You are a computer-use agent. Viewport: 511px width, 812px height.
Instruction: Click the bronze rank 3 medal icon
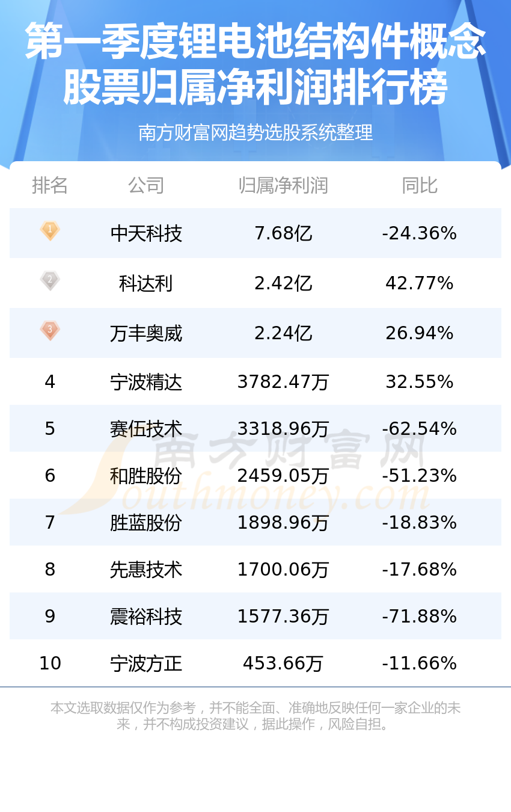click(50, 331)
